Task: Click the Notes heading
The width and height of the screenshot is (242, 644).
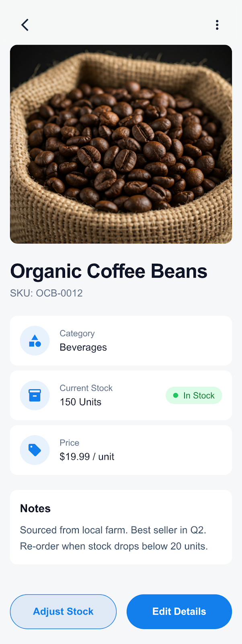Action: click(x=35, y=508)
